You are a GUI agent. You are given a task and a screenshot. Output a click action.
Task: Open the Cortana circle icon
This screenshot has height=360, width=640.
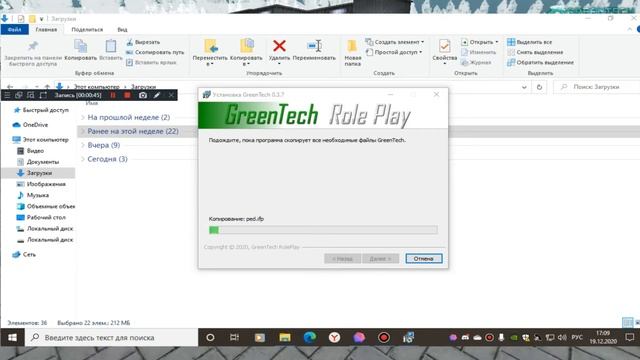[210, 338]
